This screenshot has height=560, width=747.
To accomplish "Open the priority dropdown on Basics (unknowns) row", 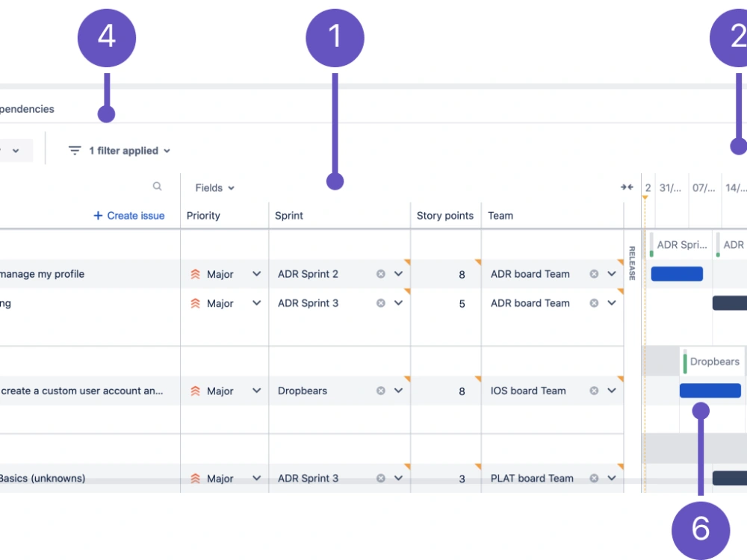I will [256, 478].
